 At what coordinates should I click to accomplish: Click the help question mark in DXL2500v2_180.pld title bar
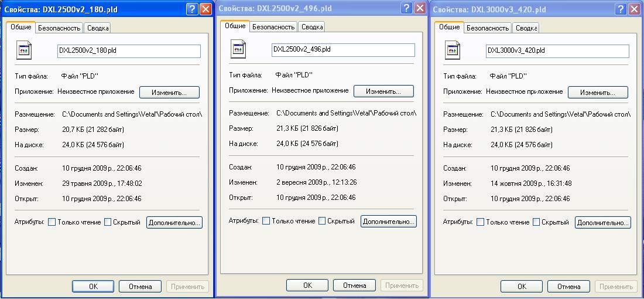(x=192, y=9)
